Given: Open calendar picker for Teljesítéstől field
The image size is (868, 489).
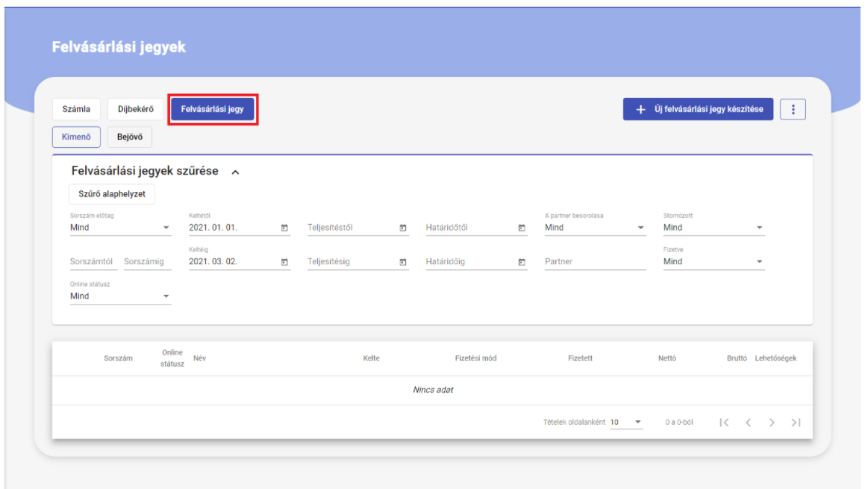Looking at the screenshot, I should pos(403,228).
